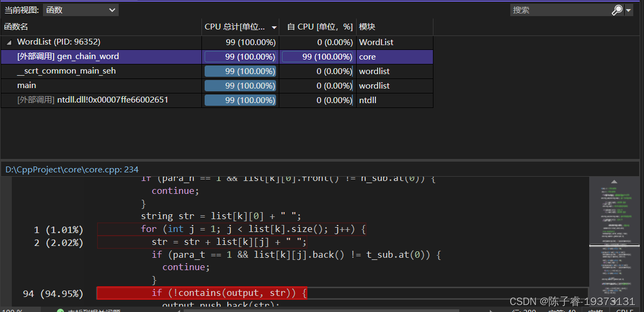
Task: Focus the 搜索 input field
Action: click(561, 10)
